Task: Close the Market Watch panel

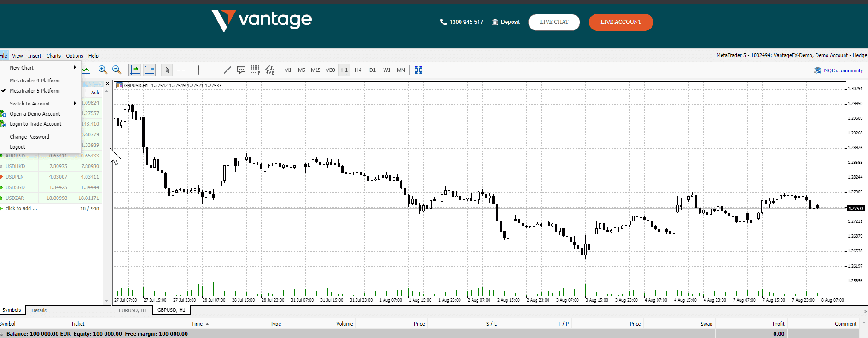Action: pyautogui.click(x=107, y=84)
